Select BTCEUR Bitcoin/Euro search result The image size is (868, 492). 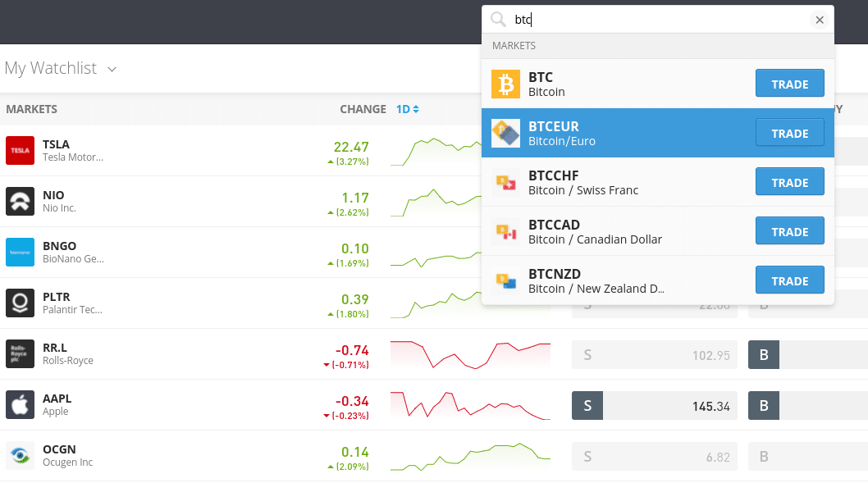tap(658, 134)
